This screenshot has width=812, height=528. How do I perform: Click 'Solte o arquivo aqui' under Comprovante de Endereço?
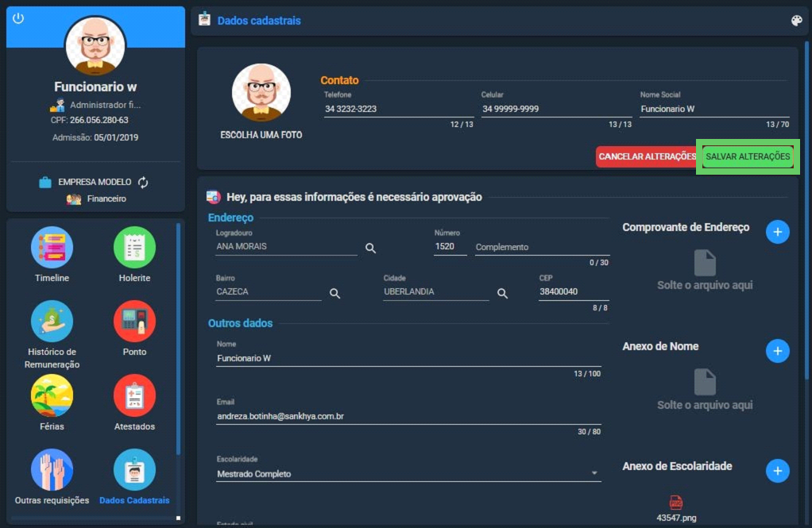tap(705, 285)
